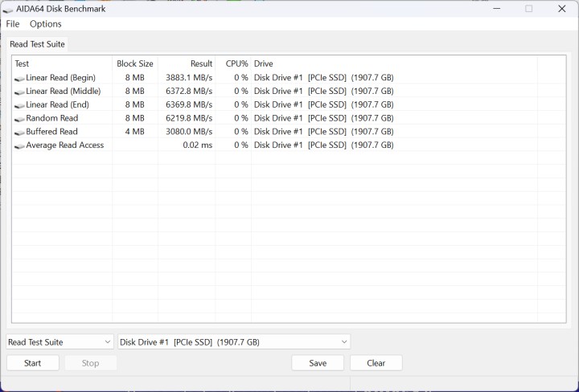Click the Average Read Access disk icon
Viewport: 579px width, 392px height.
pyautogui.click(x=19, y=146)
